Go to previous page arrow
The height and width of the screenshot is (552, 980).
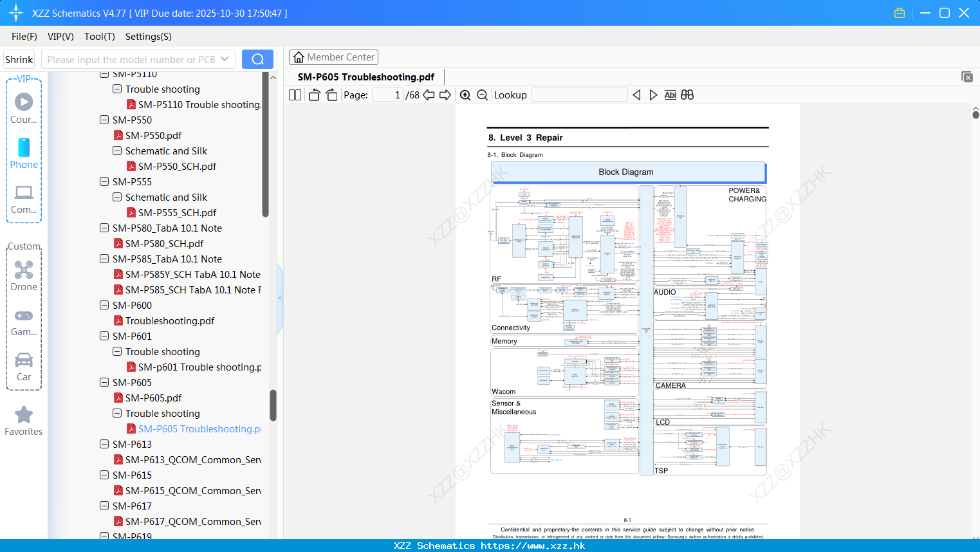(429, 95)
